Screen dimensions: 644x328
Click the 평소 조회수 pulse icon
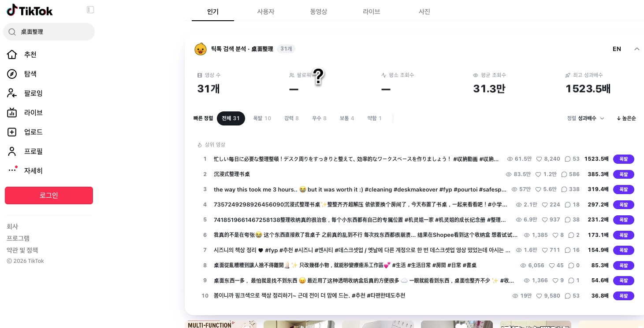pyautogui.click(x=384, y=75)
